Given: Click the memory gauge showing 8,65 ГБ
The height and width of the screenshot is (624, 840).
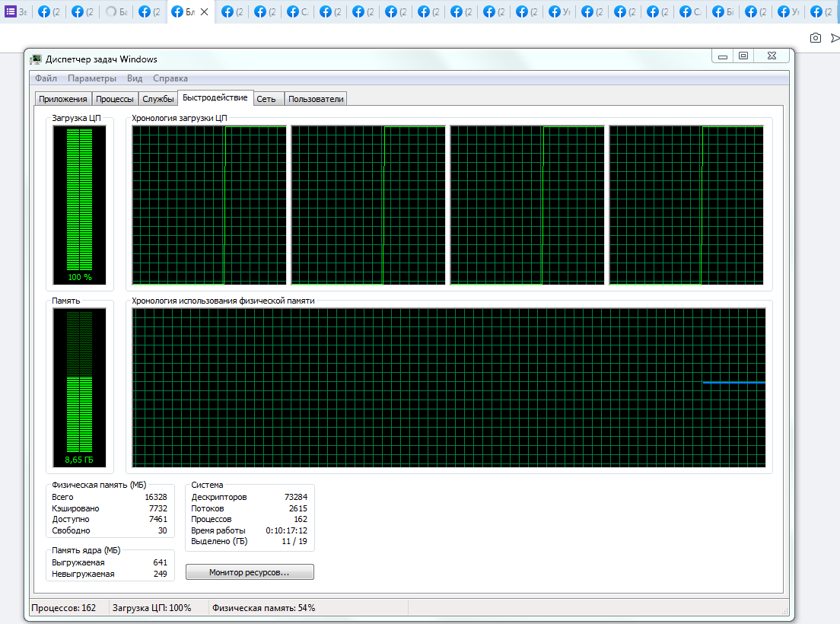Looking at the screenshot, I should click(x=79, y=387).
